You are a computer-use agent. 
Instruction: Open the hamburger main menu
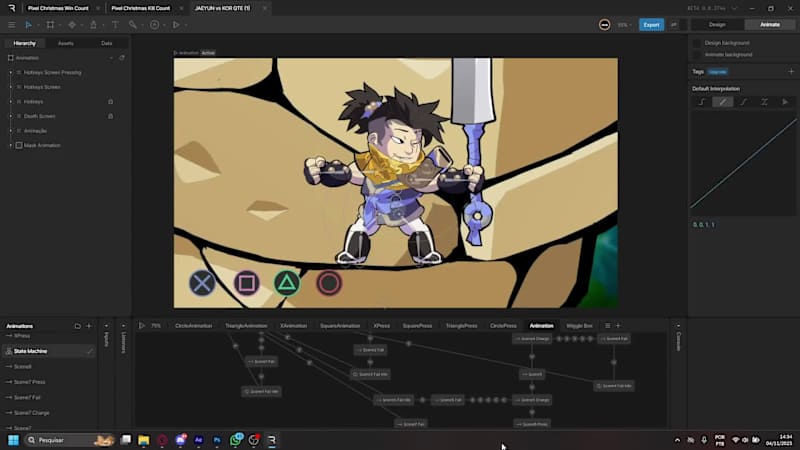[x=11, y=24]
